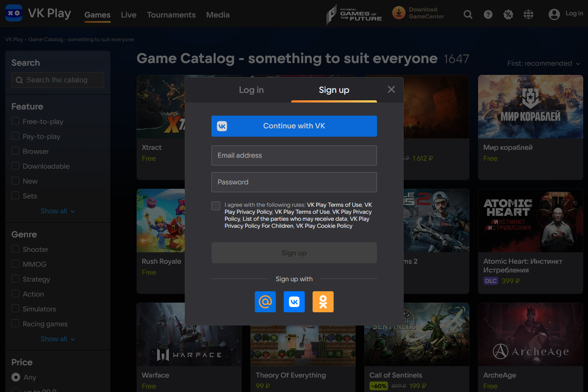Image resolution: width=588 pixels, height=392 pixels.
Task: Close the sign up dialog
Action: [391, 89]
